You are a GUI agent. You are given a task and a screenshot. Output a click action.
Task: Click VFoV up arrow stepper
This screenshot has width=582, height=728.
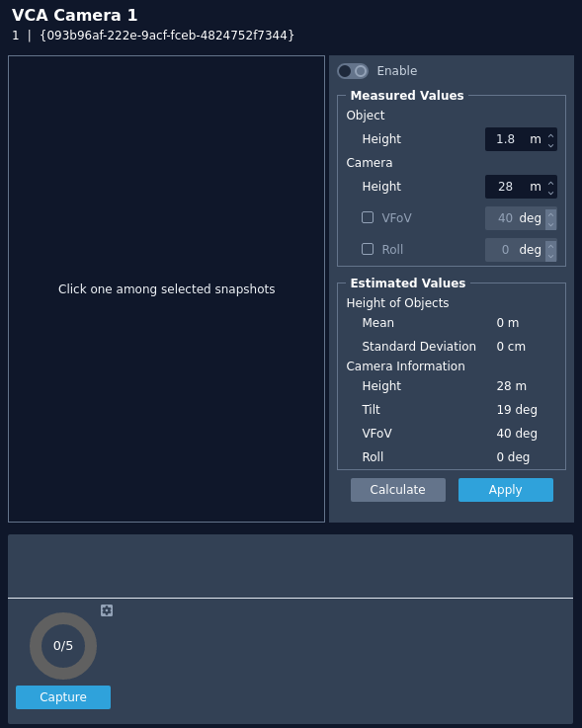pyautogui.click(x=551, y=214)
